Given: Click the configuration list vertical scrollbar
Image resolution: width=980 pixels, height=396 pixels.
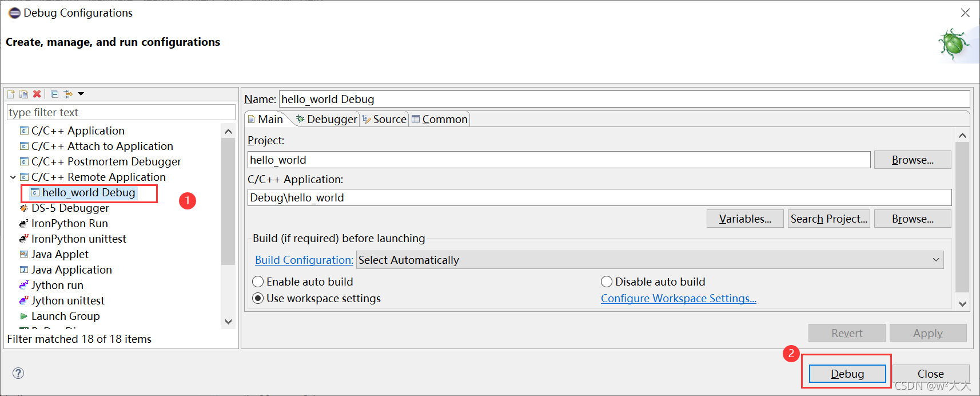Looking at the screenshot, I should [x=228, y=200].
